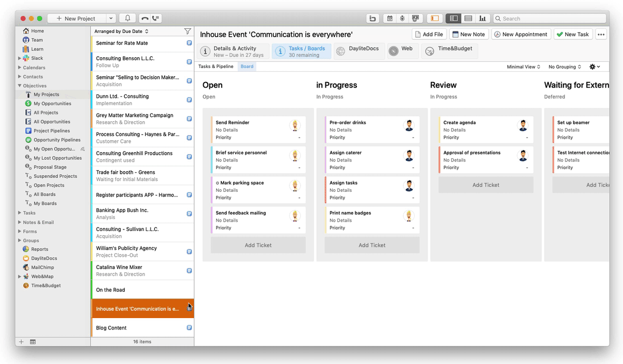Image resolution: width=623 pixels, height=364 pixels.
Task: Select All Boards in the sidebar
Action: pos(44,194)
